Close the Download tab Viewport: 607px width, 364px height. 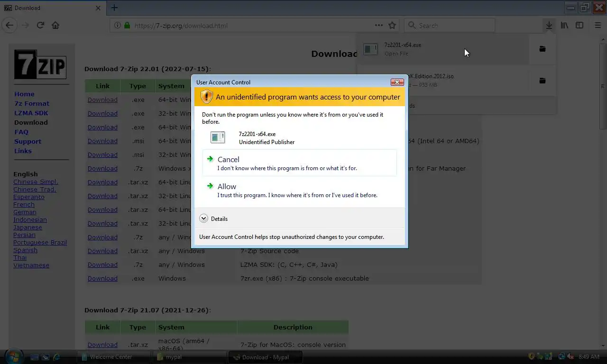pos(98,8)
